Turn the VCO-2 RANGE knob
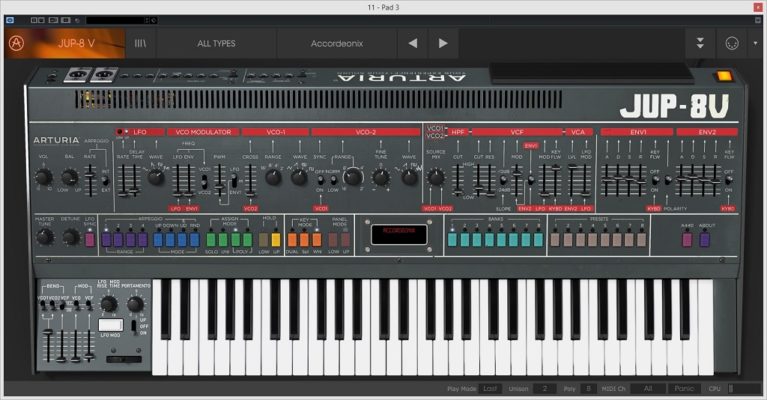 point(353,177)
